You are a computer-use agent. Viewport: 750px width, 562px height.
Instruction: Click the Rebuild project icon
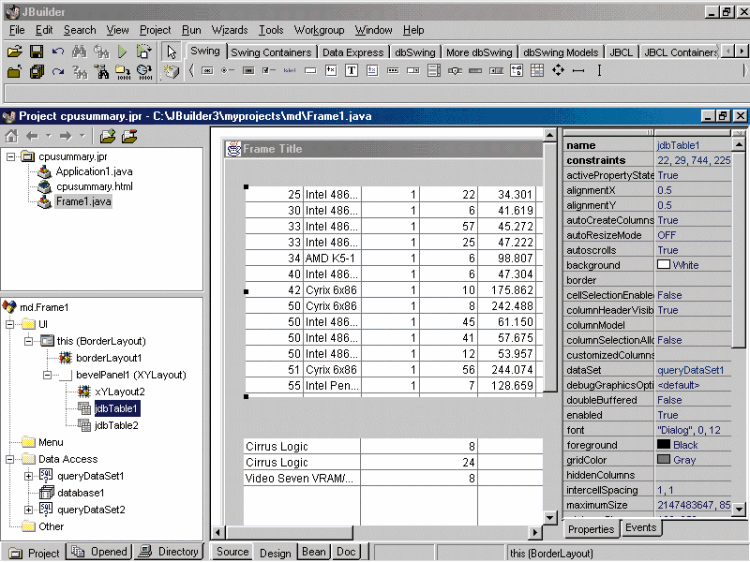pos(144,72)
